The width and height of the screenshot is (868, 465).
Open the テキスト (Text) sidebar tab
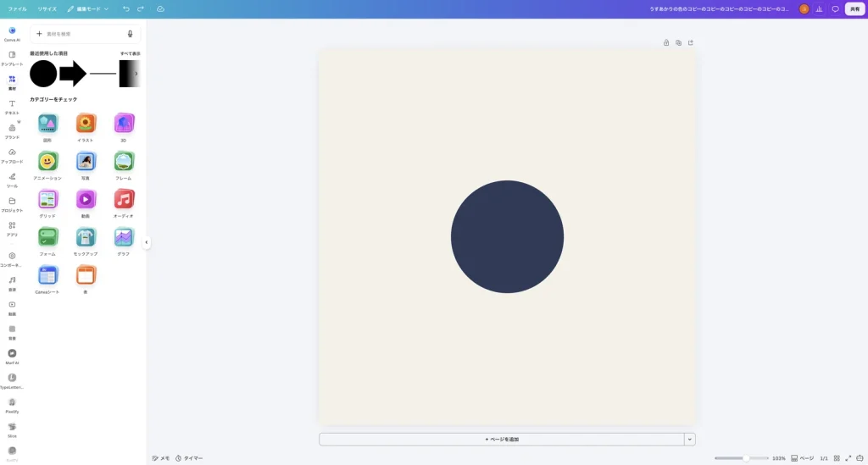pyautogui.click(x=12, y=107)
